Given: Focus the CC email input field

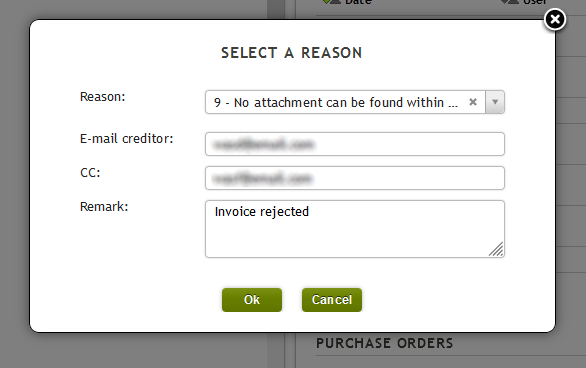Looking at the screenshot, I should click(x=355, y=178).
